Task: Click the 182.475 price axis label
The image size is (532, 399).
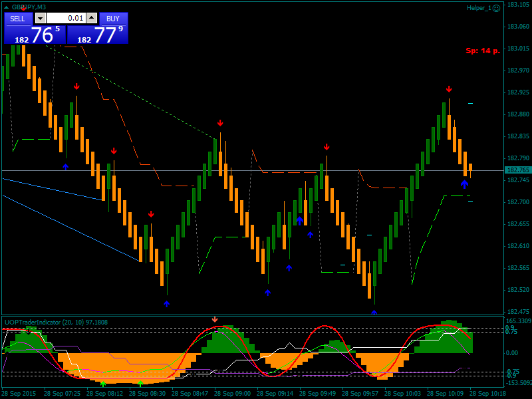Action: click(x=518, y=312)
